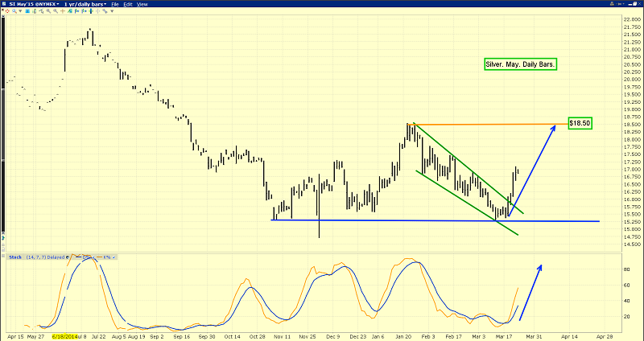Expand the arrow beside the blue magnifier tool
Viewport: 644px width, 341px height.
click(20, 11)
